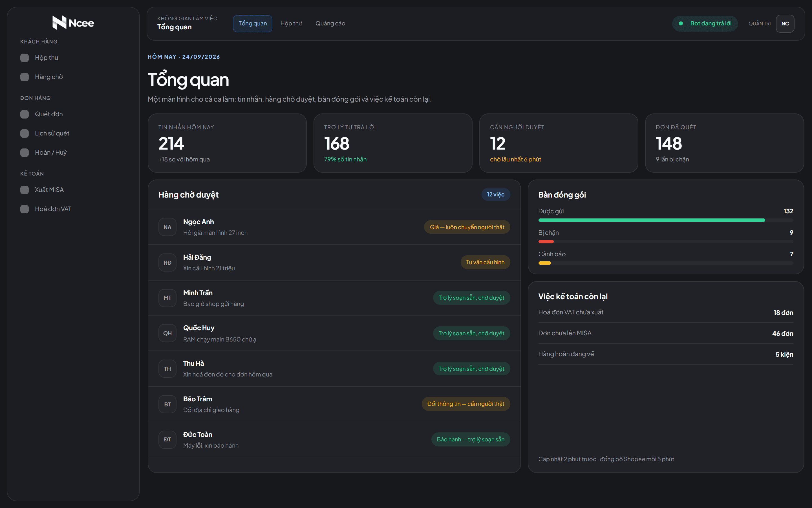Open the Quảng cáo tab
This screenshot has width=812, height=508.
(x=330, y=23)
